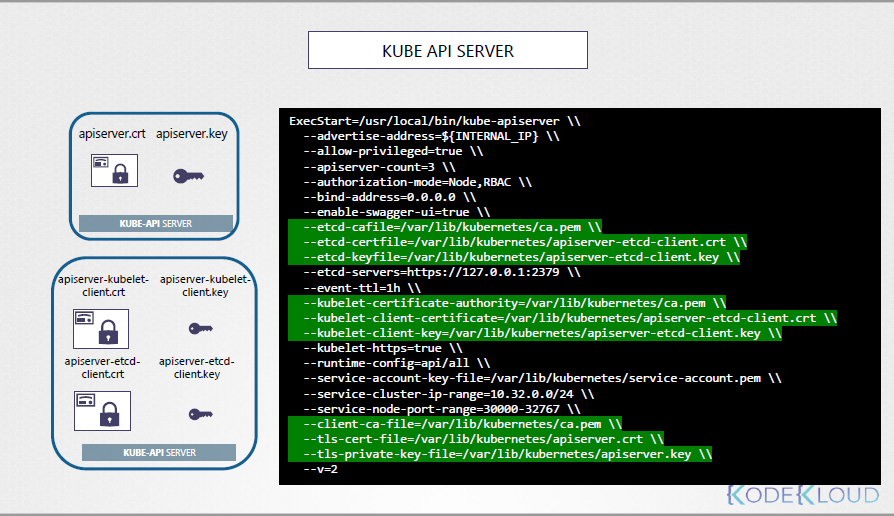Click the highlighted --etcd-keyfile line

pos(514,257)
